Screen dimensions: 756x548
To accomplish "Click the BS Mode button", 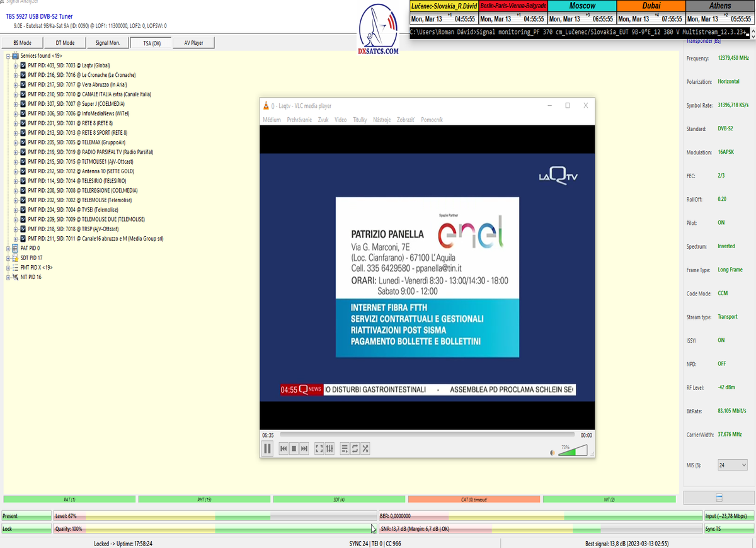I will point(22,43).
